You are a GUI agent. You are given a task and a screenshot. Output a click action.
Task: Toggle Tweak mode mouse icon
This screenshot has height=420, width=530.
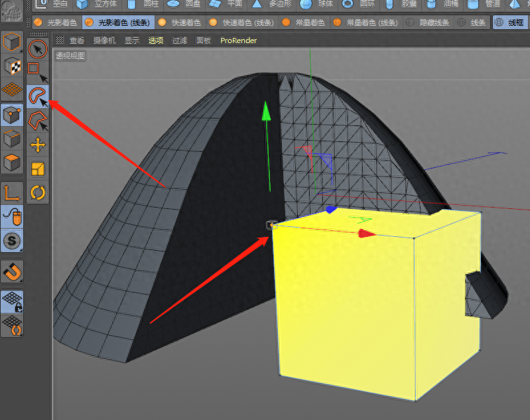point(12,217)
